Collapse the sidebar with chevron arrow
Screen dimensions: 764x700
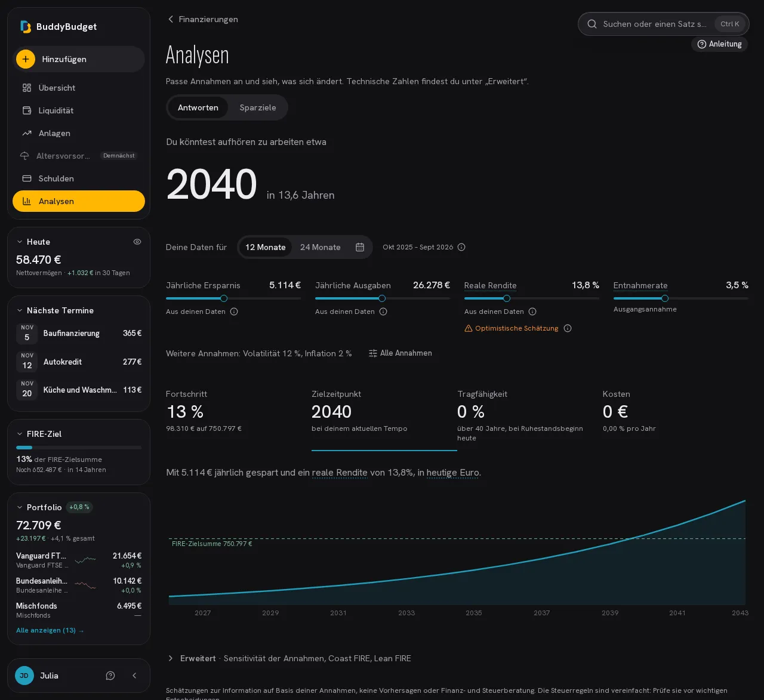(x=134, y=676)
